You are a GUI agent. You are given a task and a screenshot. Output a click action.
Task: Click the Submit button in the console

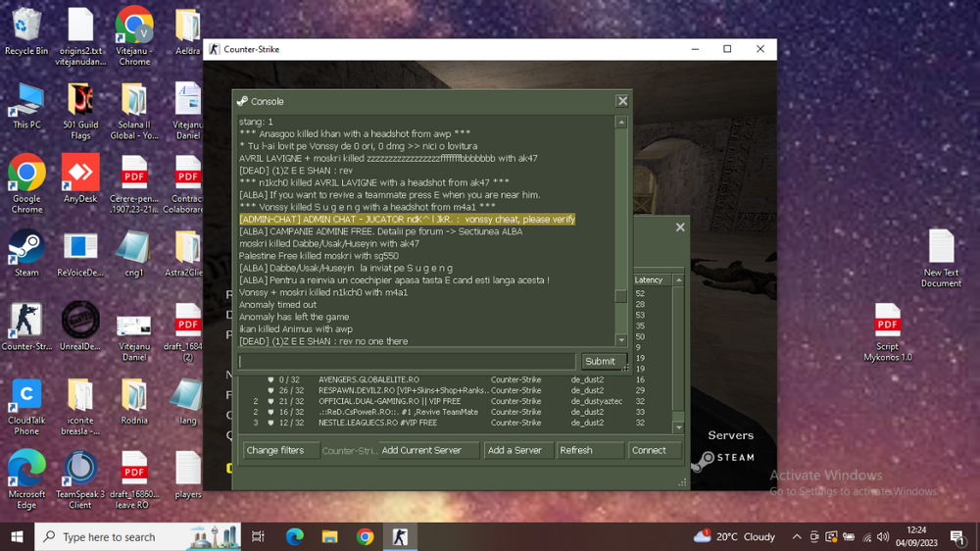click(x=600, y=361)
